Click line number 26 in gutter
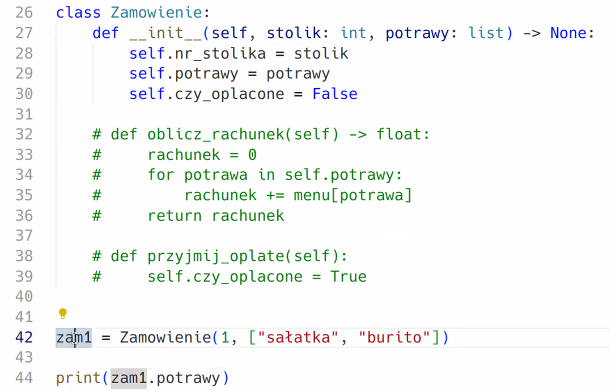Image resolution: width=610 pixels, height=391 pixels. point(24,12)
